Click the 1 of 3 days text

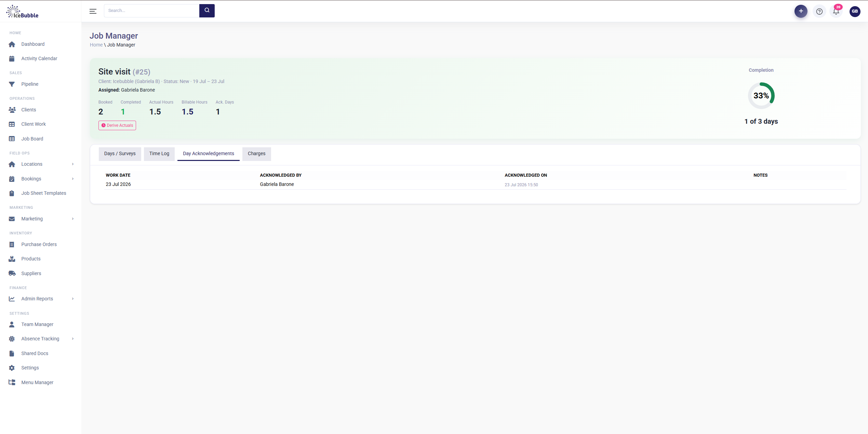[x=761, y=121]
